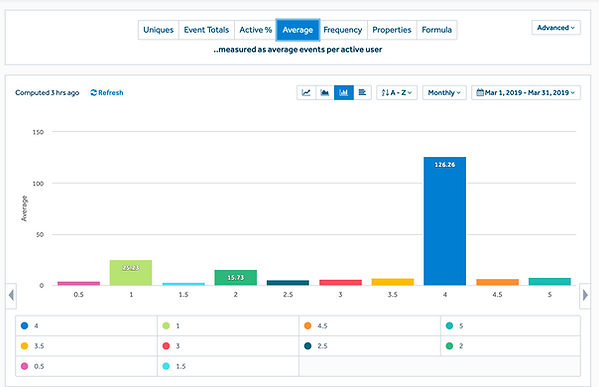This screenshot has height=387, width=599.
Task: Expand the Advanced options dropdown
Action: tap(556, 28)
